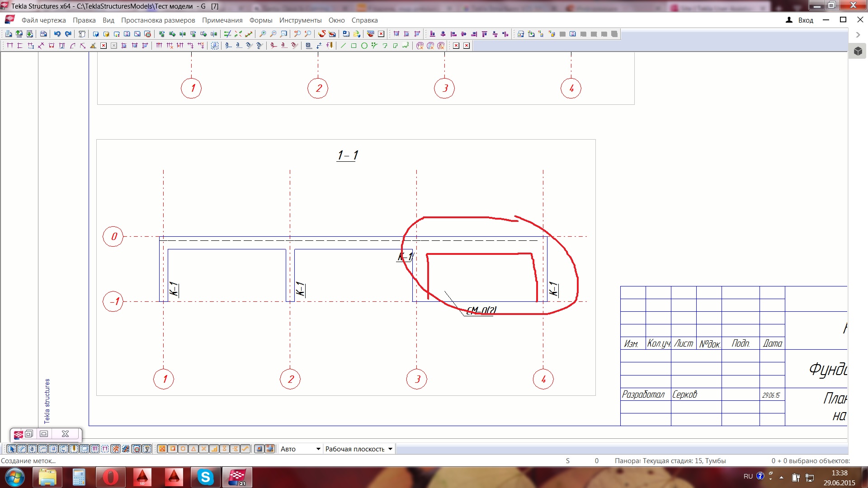868x488 pixels.
Task: Select the draw circle tool
Action: click(x=364, y=46)
